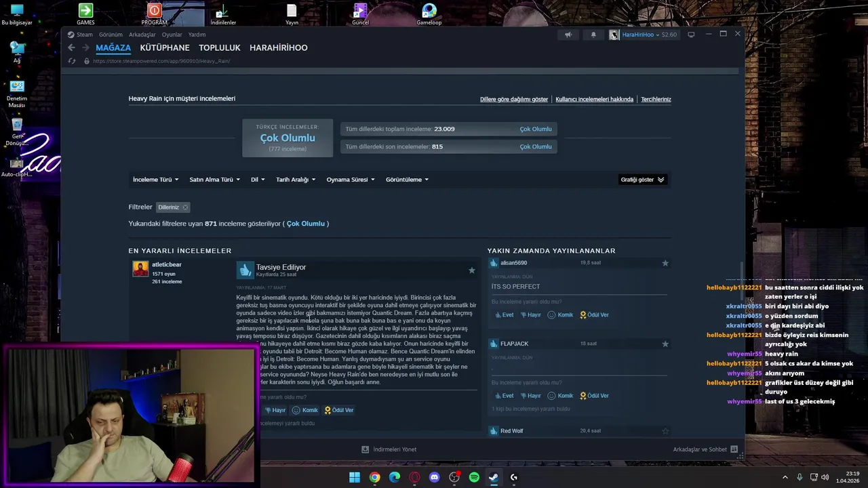Viewport: 868px width, 488px height.
Task: Open Logitech G HUB taskbar icon
Action: click(x=514, y=477)
